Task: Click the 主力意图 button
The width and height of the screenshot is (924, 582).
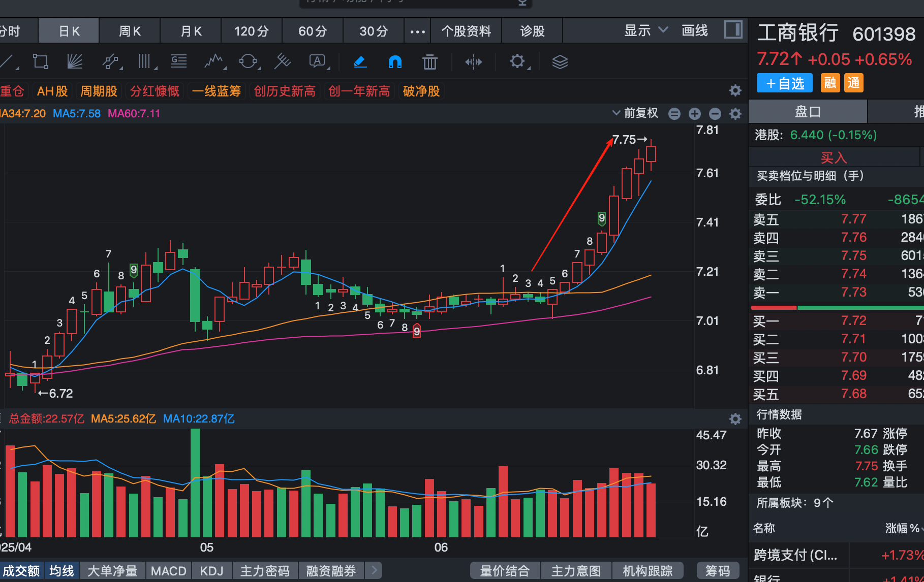Action: (576, 571)
